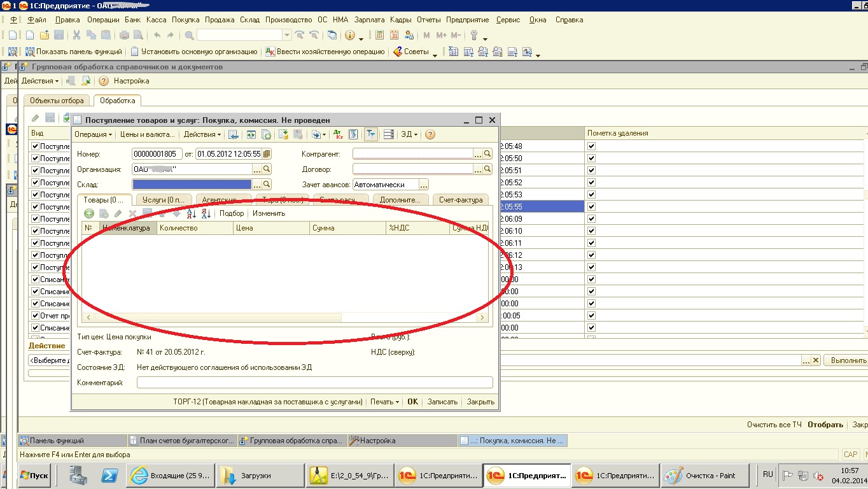Open the Организация lookup magnifier
Screen dimensions: 868x489
[267, 169]
